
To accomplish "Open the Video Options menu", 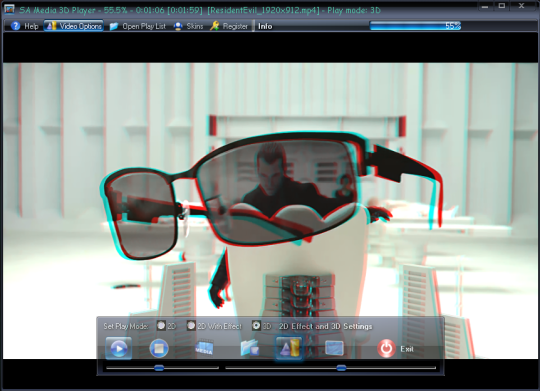I will 74,26.
